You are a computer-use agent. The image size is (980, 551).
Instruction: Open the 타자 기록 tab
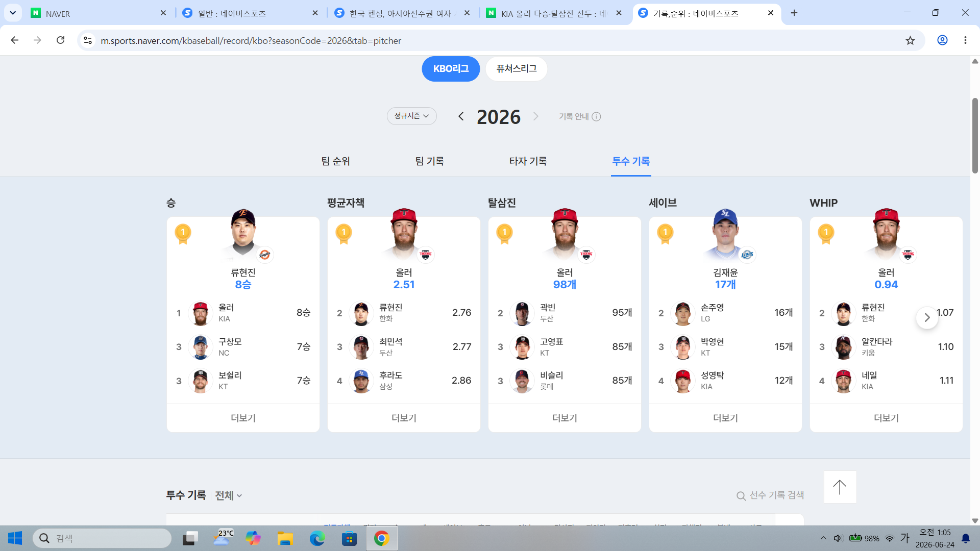click(x=528, y=161)
